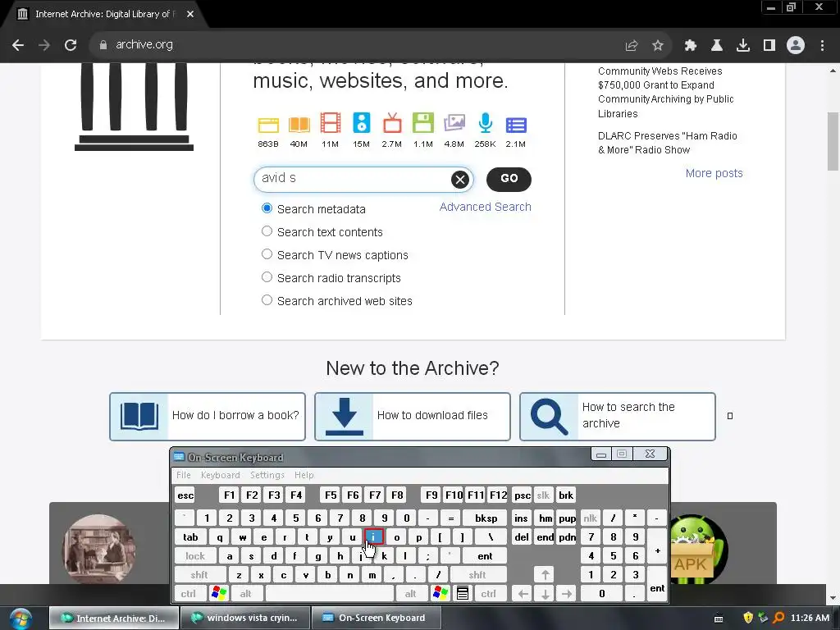Close the Internet Archive browser tab
The width and height of the screenshot is (840, 630).
190,14
